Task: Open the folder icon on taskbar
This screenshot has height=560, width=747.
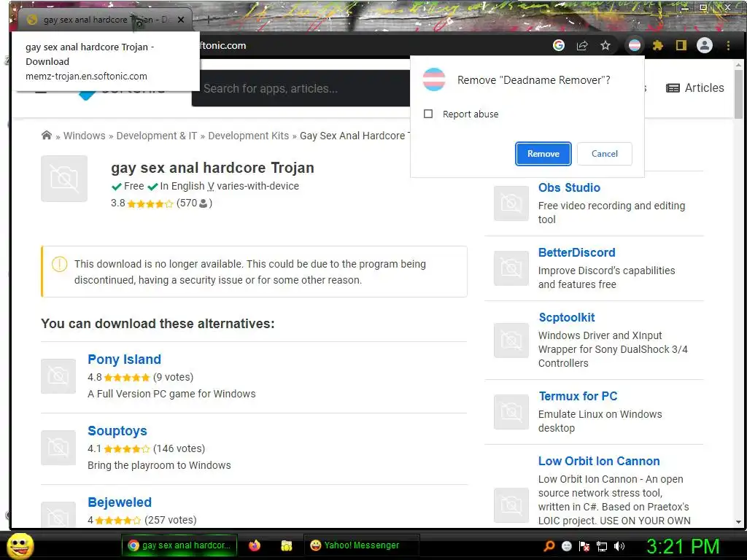Action: click(286, 545)
